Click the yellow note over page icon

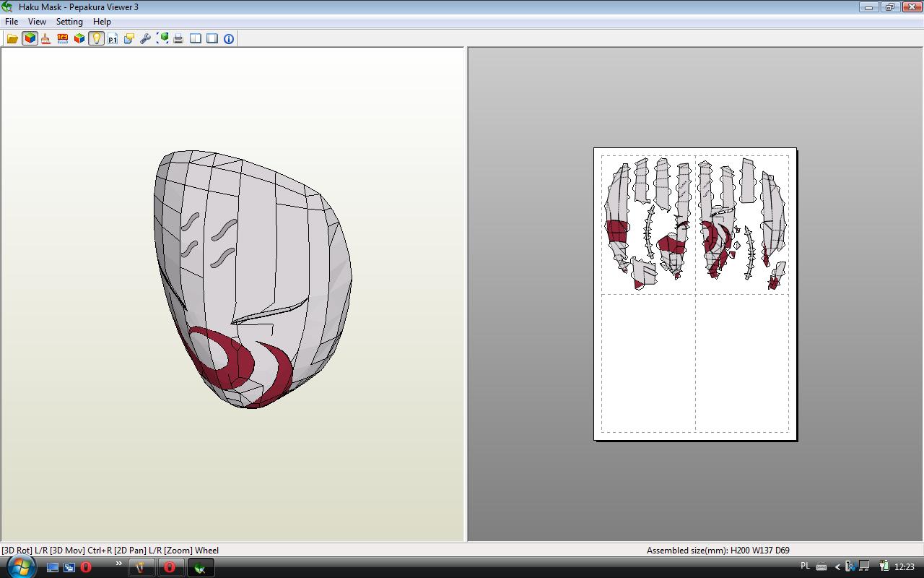point(129,38)
